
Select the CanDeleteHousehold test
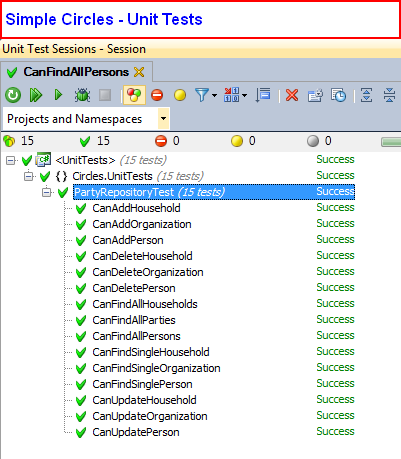pos(142,256)
